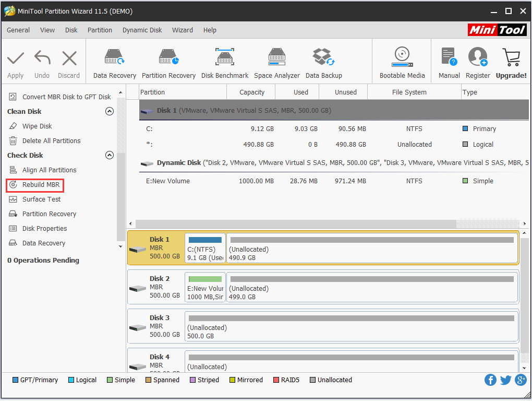The image size is (532, 401).
Task: Open Partition Recovery in the sidebar list
Action: click(x=42, y=214)
